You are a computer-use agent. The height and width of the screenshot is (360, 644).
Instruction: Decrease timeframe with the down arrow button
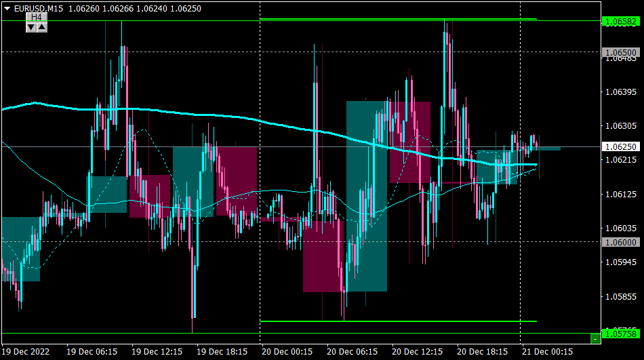[x=31, y=28]
